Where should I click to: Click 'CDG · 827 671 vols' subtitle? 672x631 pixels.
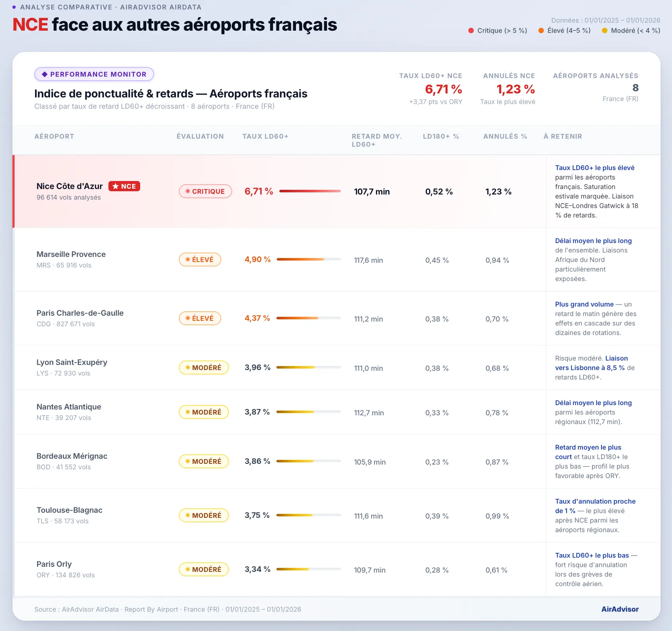66,324
